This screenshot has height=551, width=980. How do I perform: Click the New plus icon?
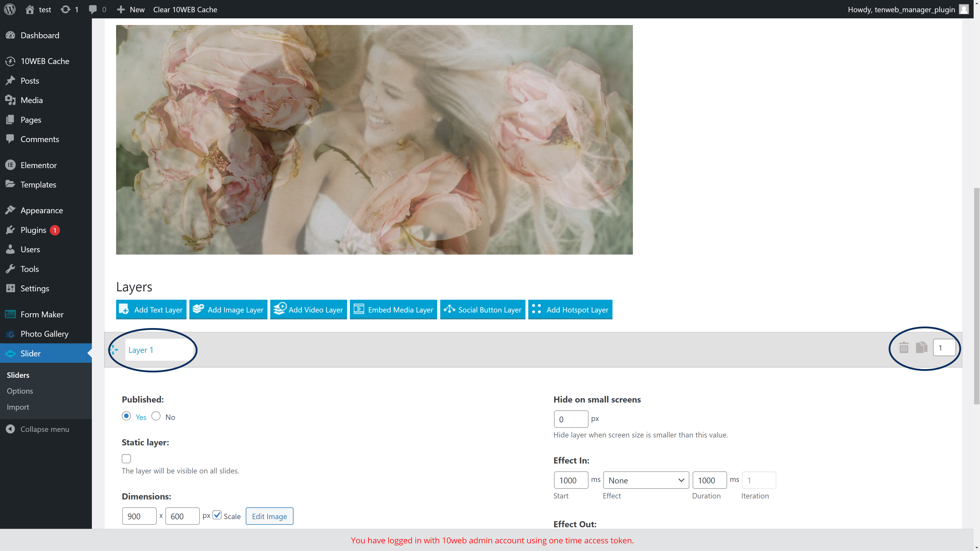coord(121,9)
